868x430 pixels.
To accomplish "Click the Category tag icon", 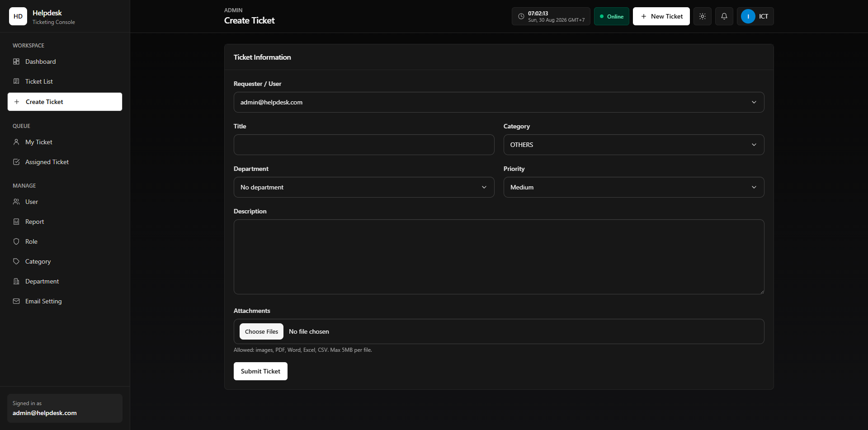I will (x=16, y=261).
